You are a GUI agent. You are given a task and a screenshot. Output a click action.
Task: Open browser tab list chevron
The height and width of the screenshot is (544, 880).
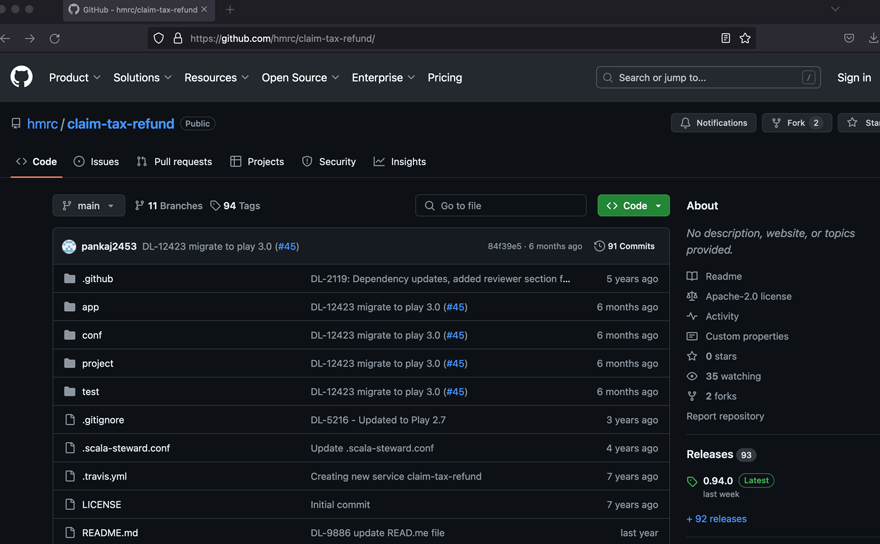835,9
